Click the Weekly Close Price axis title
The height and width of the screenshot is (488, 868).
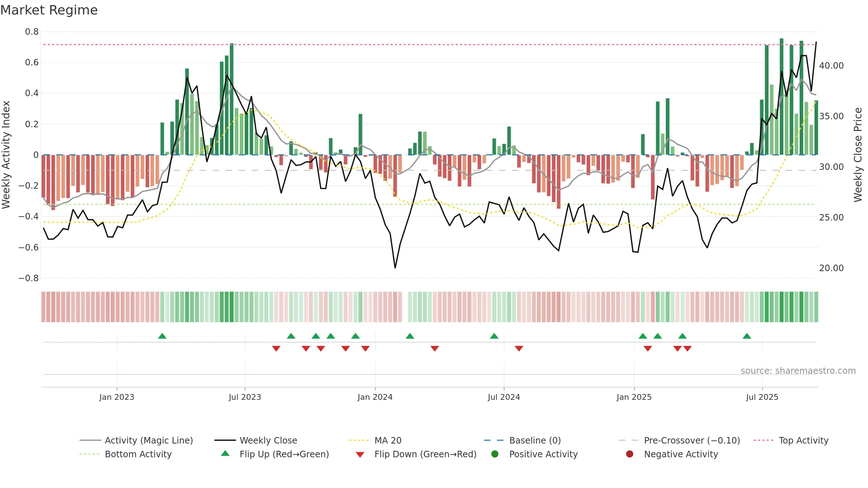[858, 155]
